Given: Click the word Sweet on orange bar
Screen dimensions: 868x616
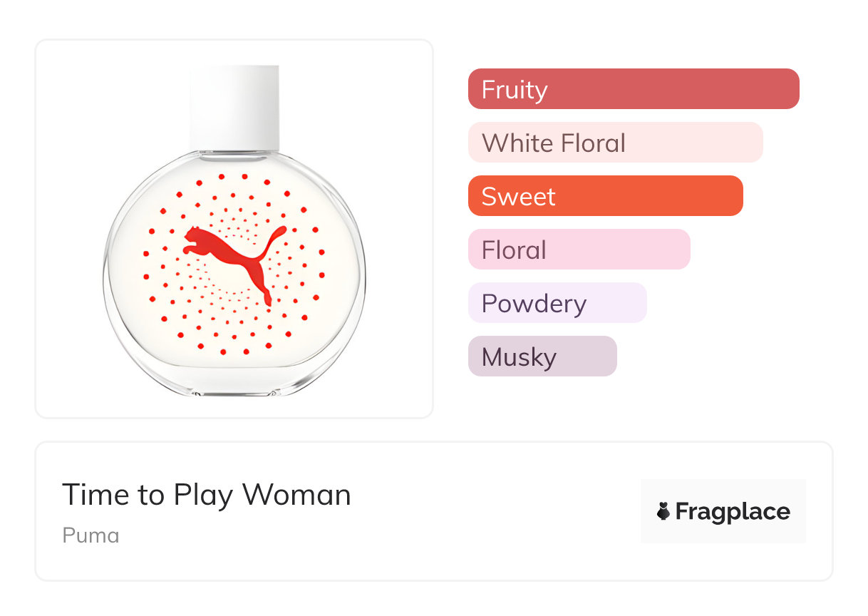Looking at the screenshot, I should click(518, 197).
